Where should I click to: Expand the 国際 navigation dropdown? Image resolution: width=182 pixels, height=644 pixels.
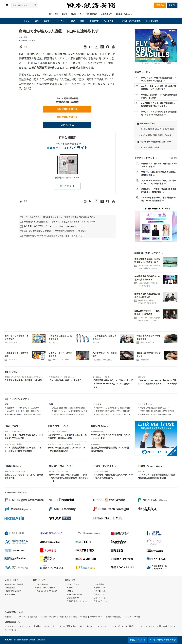pos(83,21)
